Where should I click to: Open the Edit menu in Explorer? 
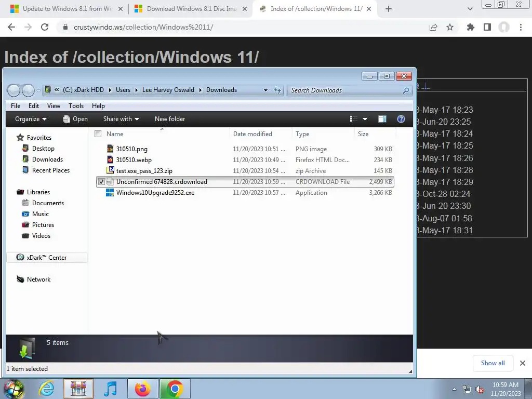pyautogui.click(x=34, y=106)
